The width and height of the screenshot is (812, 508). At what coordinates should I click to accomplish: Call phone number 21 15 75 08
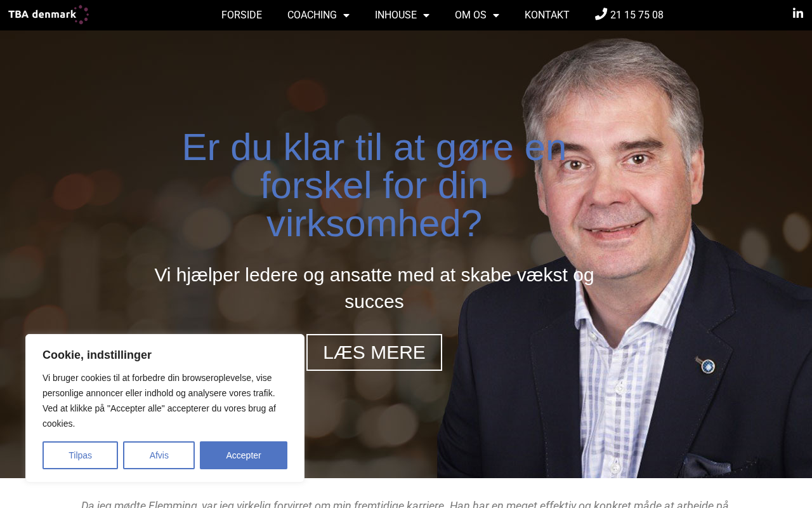click(x=637, y=15)
